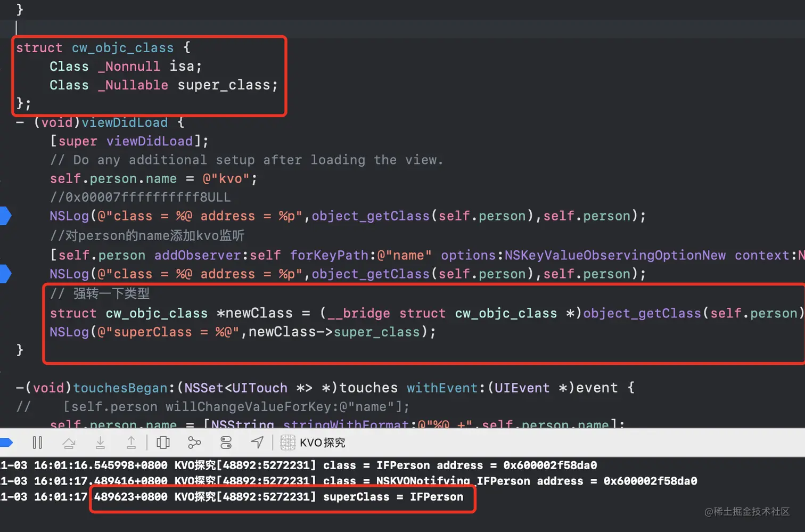Open the Debug Memory Graph tool
The height and width of the screenshot is (532, 805).
click(x=194, y=443)
